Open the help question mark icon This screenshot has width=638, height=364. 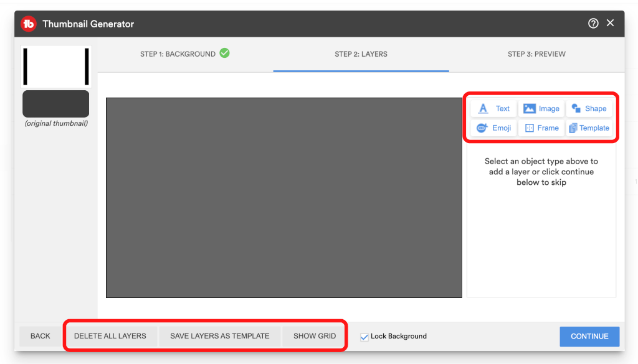tap(593, 24)
